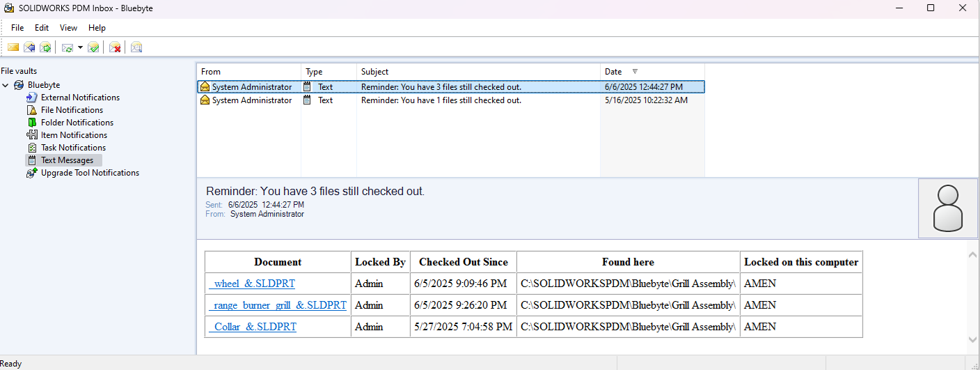Click the New Message envelope icon
Screen dimensions: 980x370
13,47
